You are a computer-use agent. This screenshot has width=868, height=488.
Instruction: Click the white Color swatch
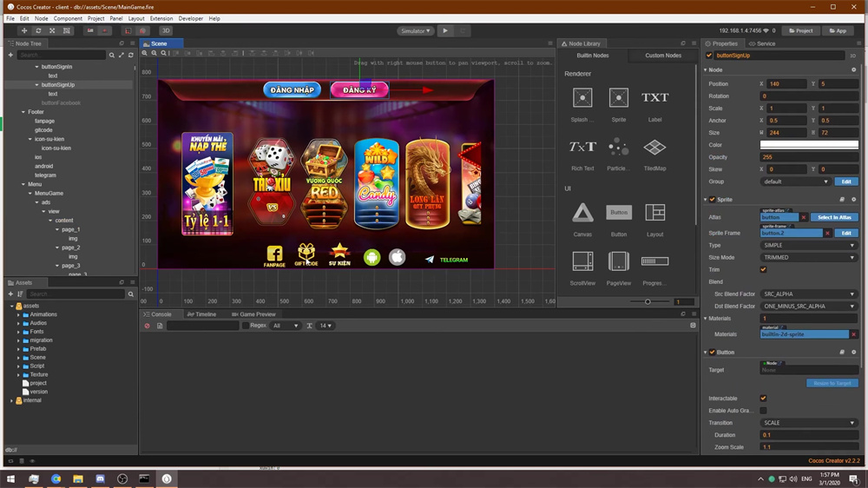[809, 145]
